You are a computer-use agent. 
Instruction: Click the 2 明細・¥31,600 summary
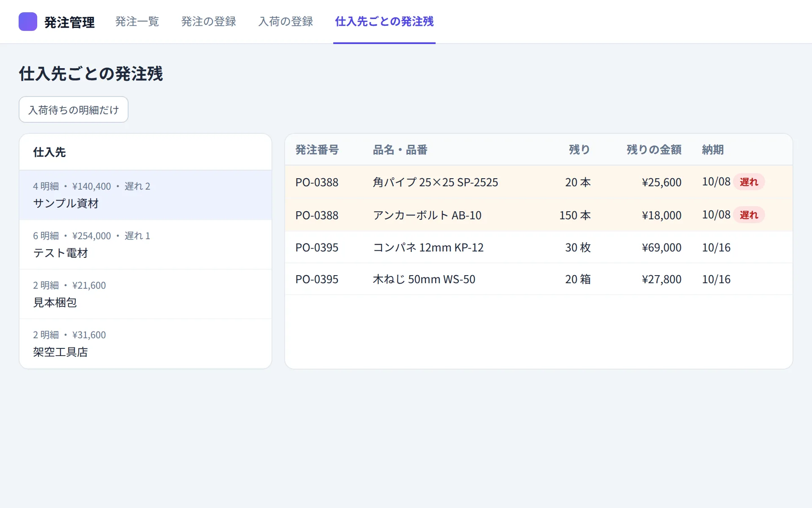click(x=69, y=335)
